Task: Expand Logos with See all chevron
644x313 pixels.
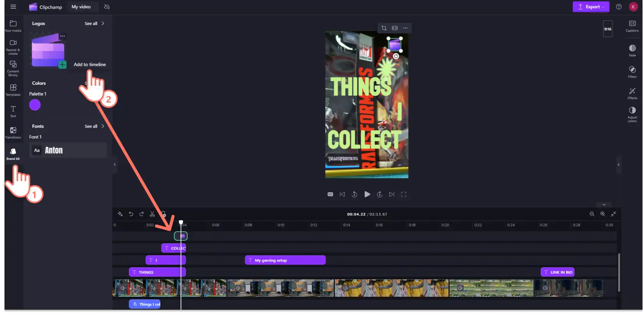Action: pos(95,23)
